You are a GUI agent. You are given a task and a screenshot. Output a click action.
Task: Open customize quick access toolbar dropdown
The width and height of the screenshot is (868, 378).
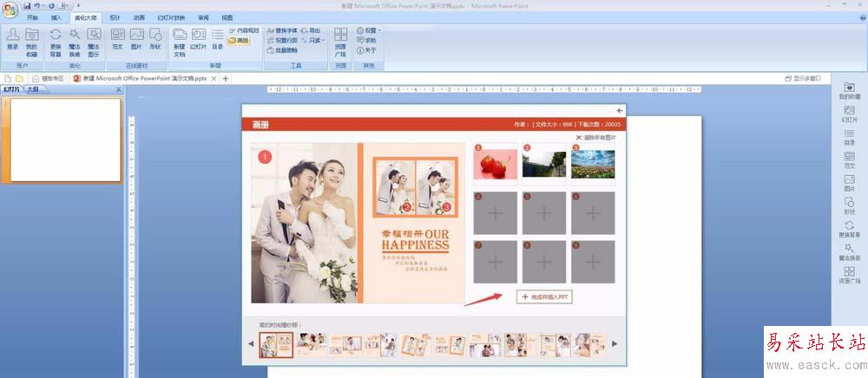tap(78, 5)
